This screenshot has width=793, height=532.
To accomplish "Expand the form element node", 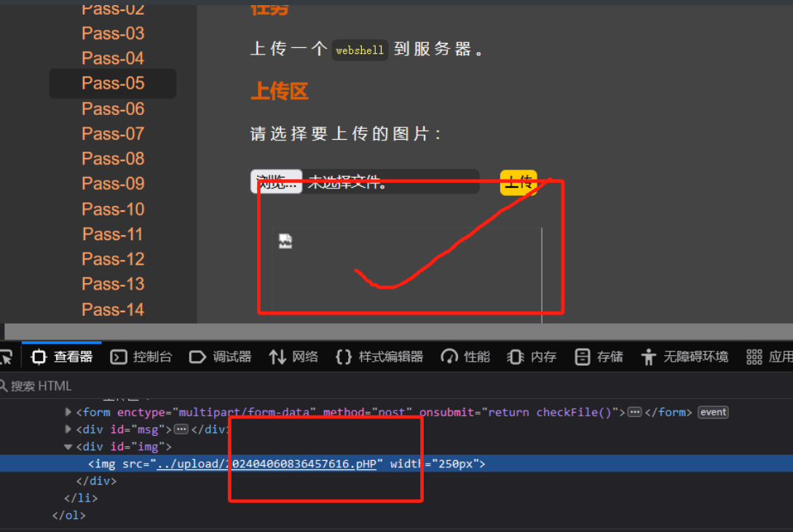I will 68,412.
